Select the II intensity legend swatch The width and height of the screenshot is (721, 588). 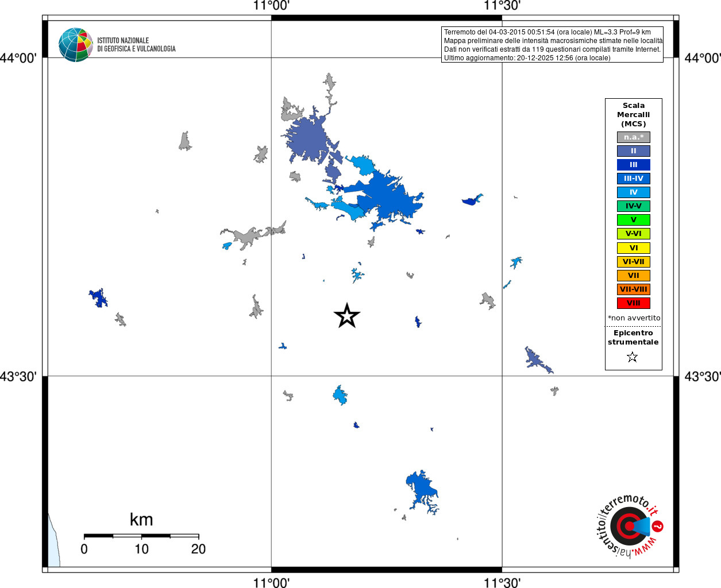coord(634,151)
